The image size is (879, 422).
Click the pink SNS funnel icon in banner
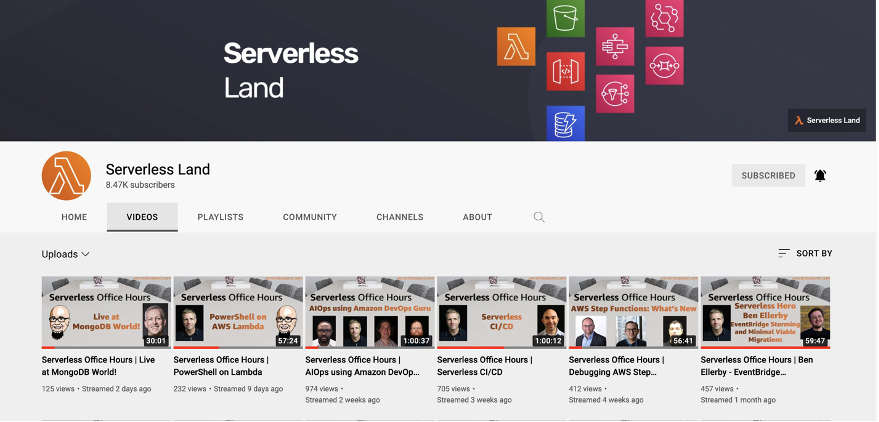(615, 94)
